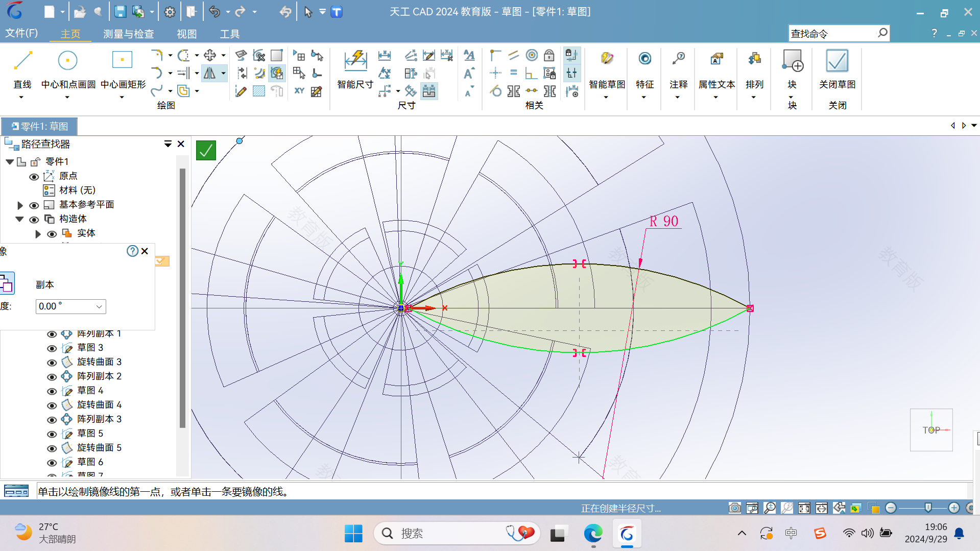Screen dimensions: 980x551
Task: Open the dropdown arrow under 智能草图
Action: (606, 97)
